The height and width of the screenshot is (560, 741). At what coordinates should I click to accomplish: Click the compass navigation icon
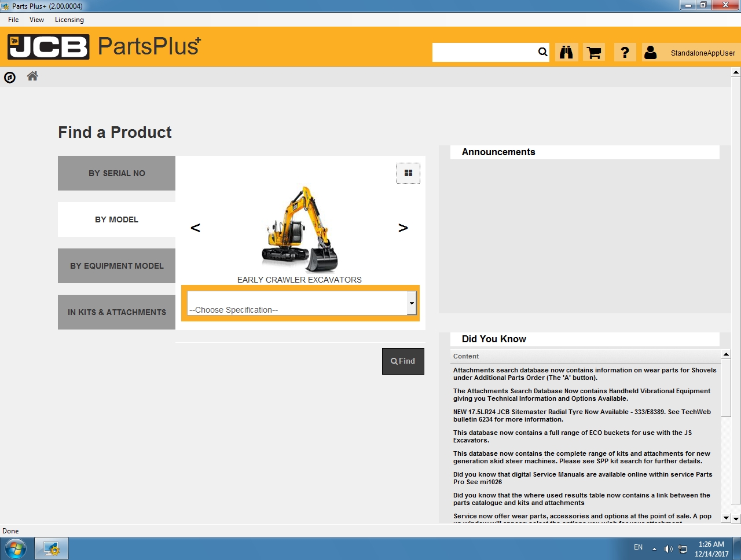coord(10,77)
